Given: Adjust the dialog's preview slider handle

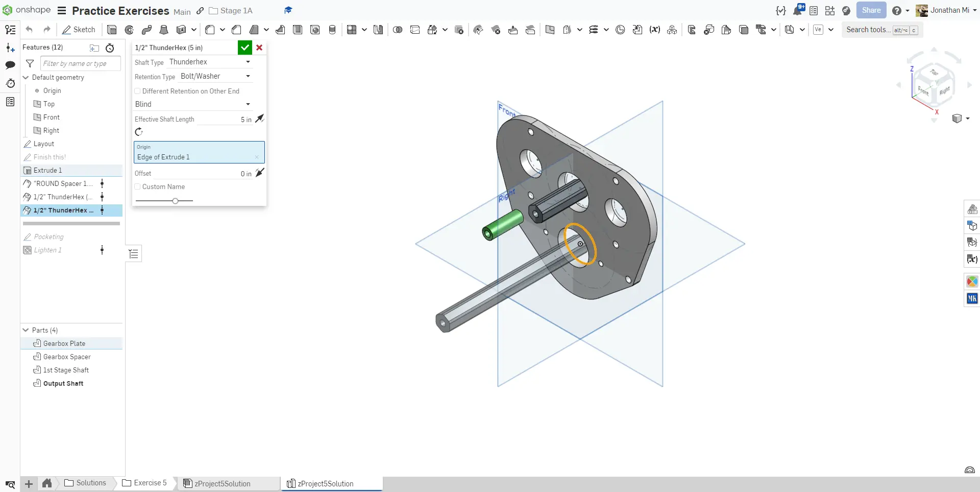Looking at the screenshot, I should pos(175,201).
